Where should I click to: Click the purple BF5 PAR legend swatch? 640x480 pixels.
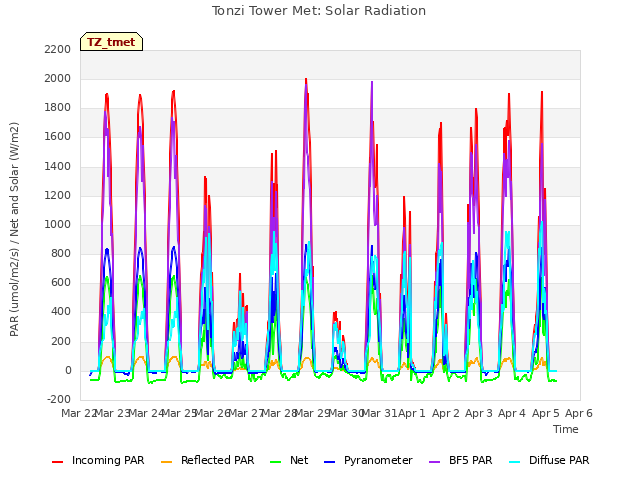click(435, 462)
